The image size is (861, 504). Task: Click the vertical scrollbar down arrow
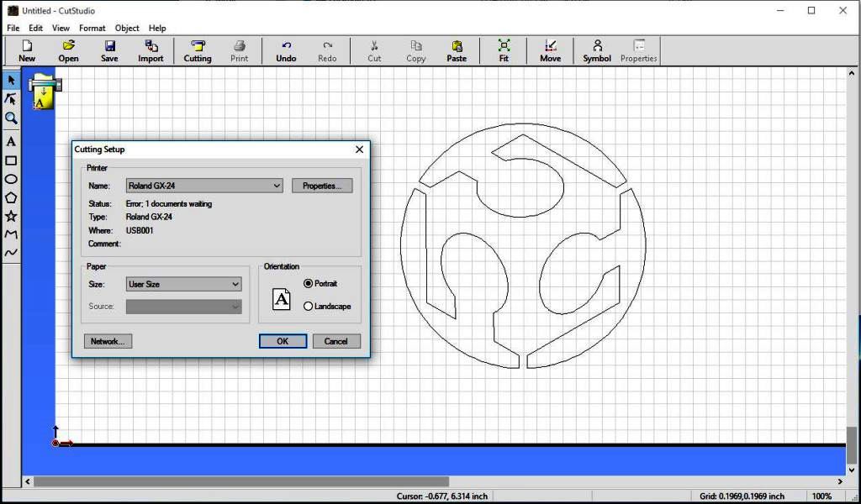coord(852,470)
